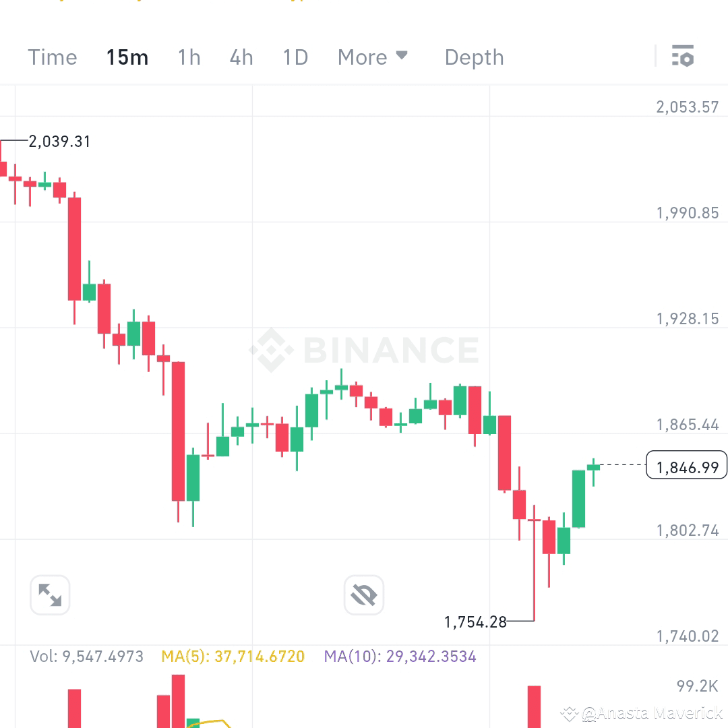
Task: Click the low price marker 1,754.28
Action: tap(475, 623)
